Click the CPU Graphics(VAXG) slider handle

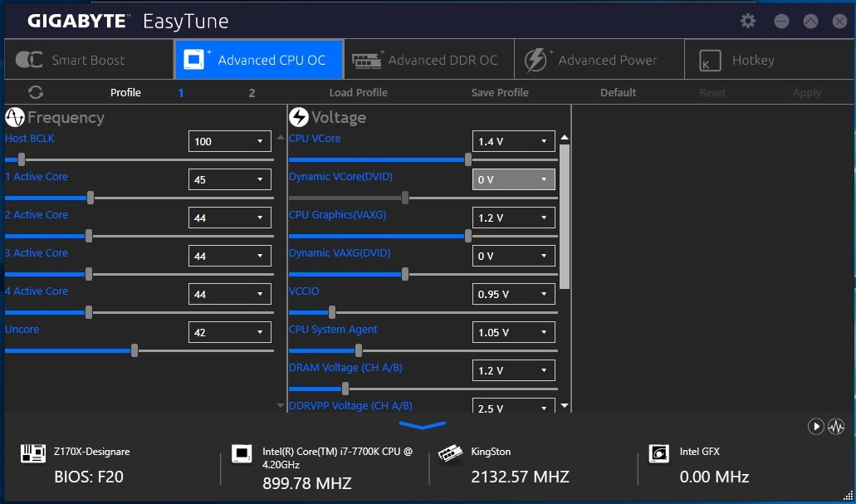tap(467, 236)
